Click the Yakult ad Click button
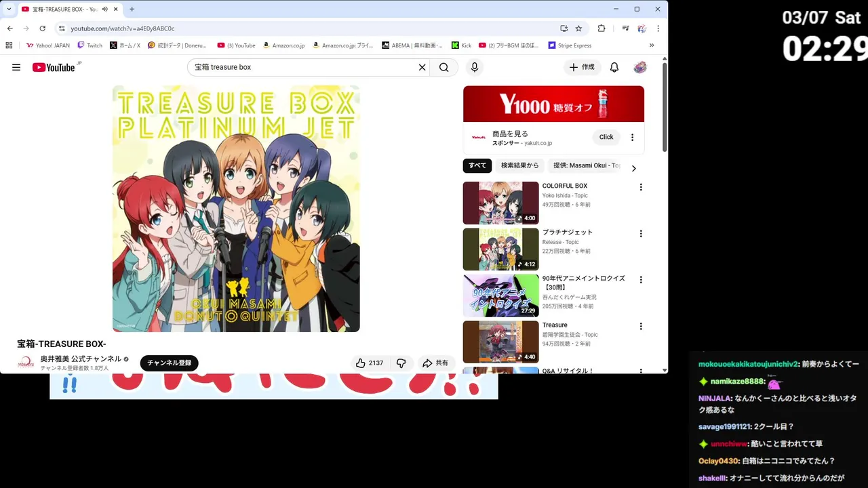Viewport: 868px width, 488px height. pyautogui.click(x=606, y=137)
